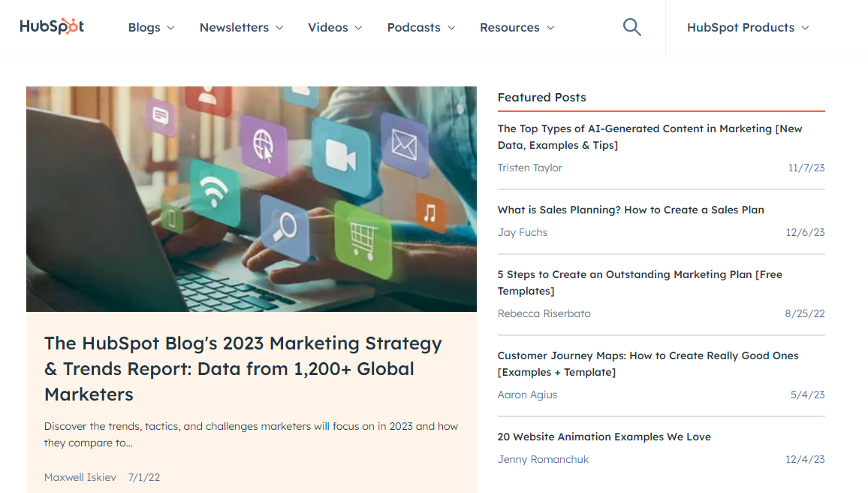868x493 pixels.
Task: Open 20 Website Animation Examples post
Action: pyautogui.click(x=604, y=437)
